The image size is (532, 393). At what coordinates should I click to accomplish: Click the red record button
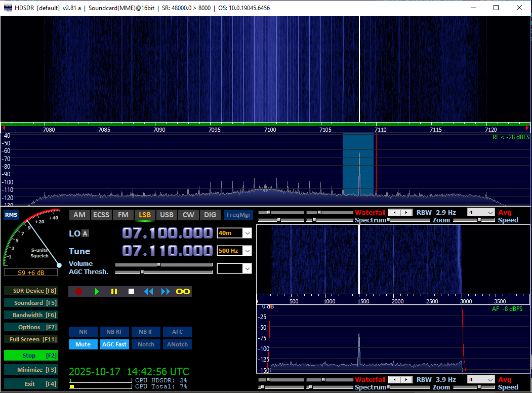(78, 291)
